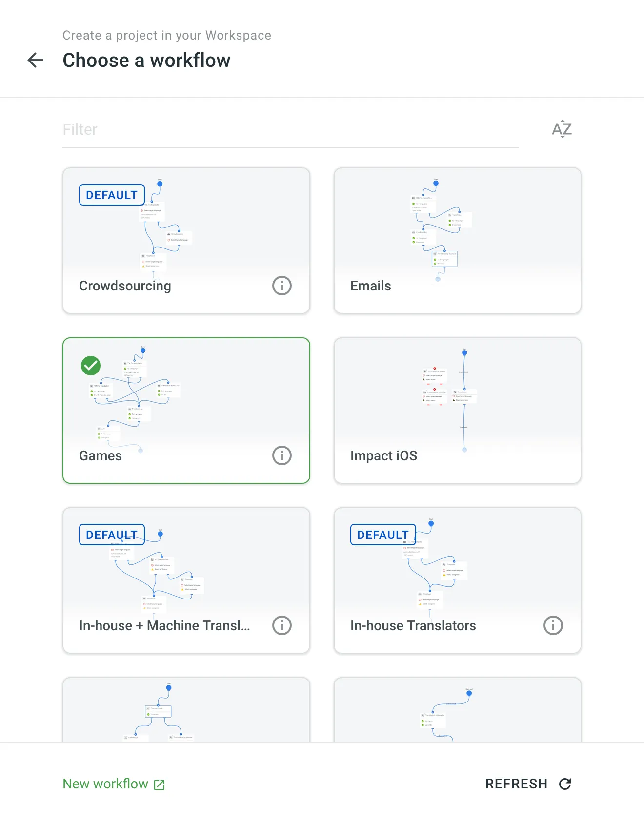Sort workflows alphabetically with A-Z icon
The height and width of the screenshot is (826, 644).
[562, 129]
